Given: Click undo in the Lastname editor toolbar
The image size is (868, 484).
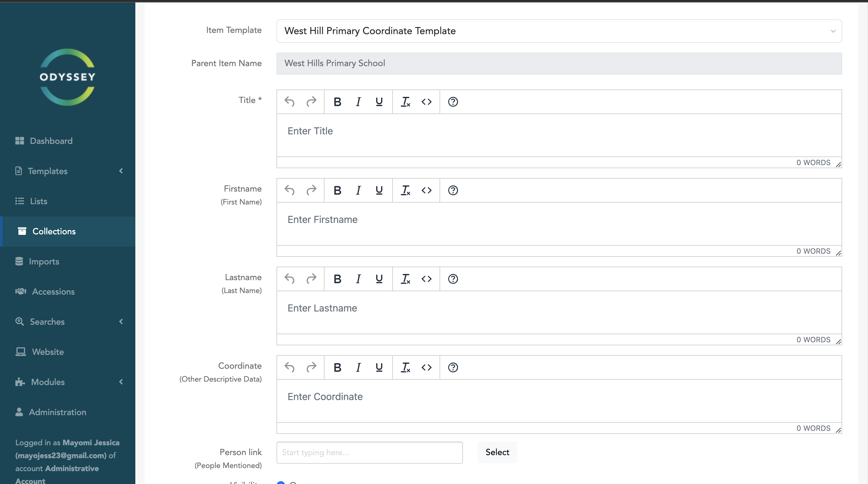Looking at the screenshot, I should coord(289,279).
